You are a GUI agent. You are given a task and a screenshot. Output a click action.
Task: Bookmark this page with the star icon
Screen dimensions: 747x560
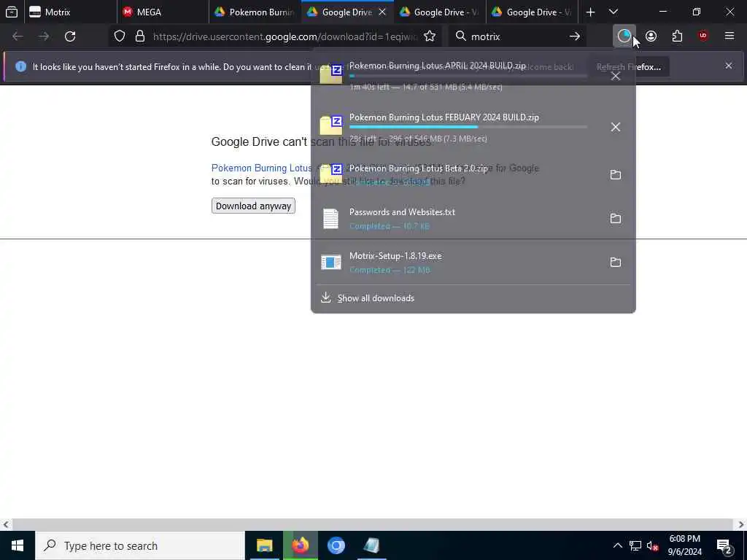(430, 36)
